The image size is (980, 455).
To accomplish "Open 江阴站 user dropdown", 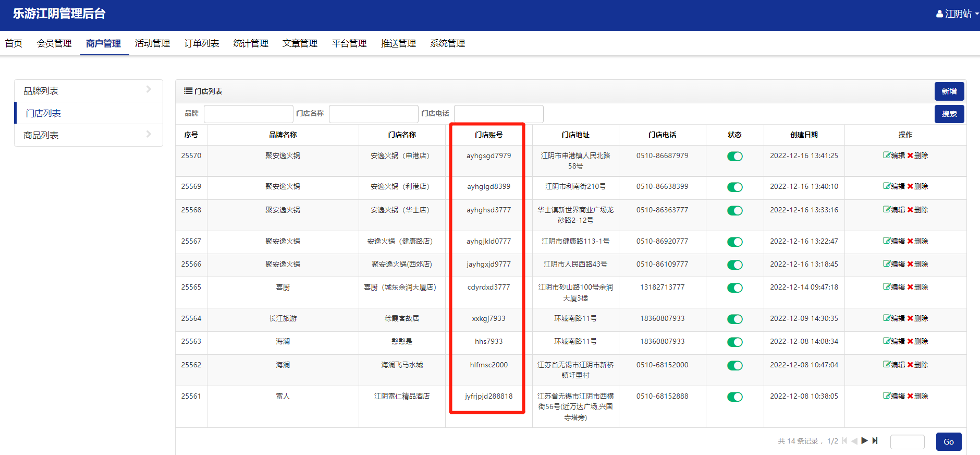I will pos(957,14).
